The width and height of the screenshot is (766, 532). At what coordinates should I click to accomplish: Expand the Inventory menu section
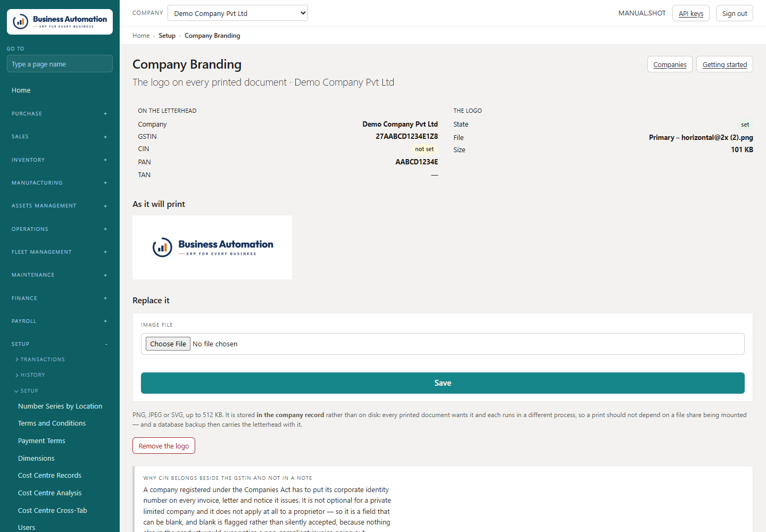tap(60, 160)
